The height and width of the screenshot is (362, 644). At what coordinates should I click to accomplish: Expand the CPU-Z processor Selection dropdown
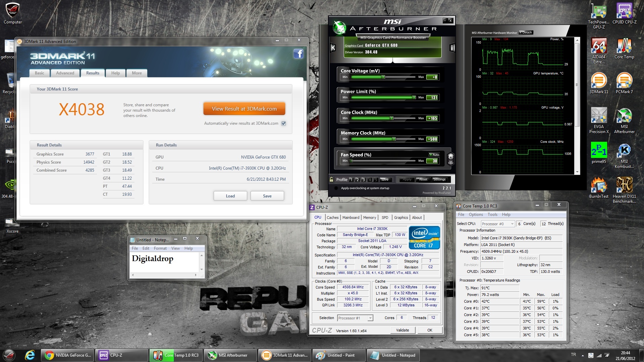(x=355, y=318)
